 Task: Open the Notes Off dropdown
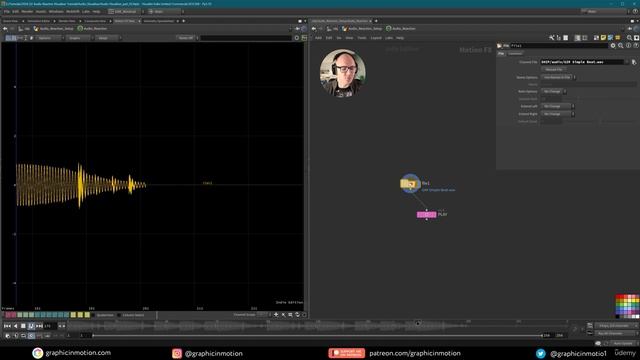(188, 38)
